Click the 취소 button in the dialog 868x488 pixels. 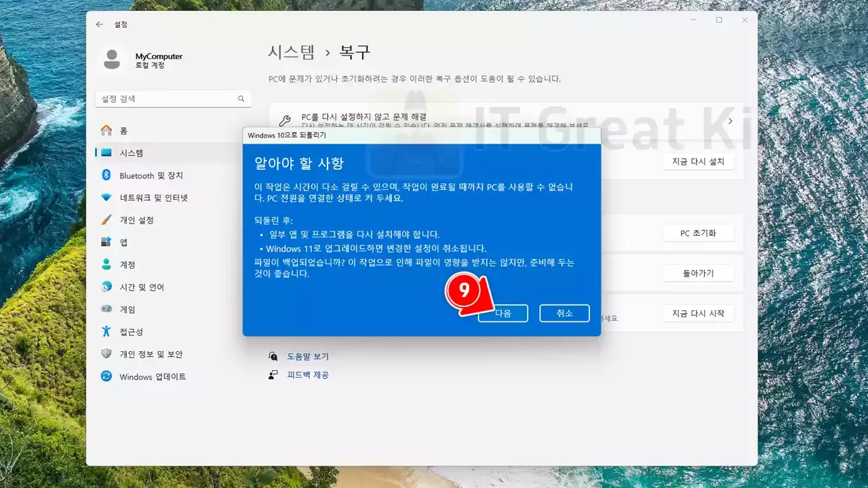point(564,313)
